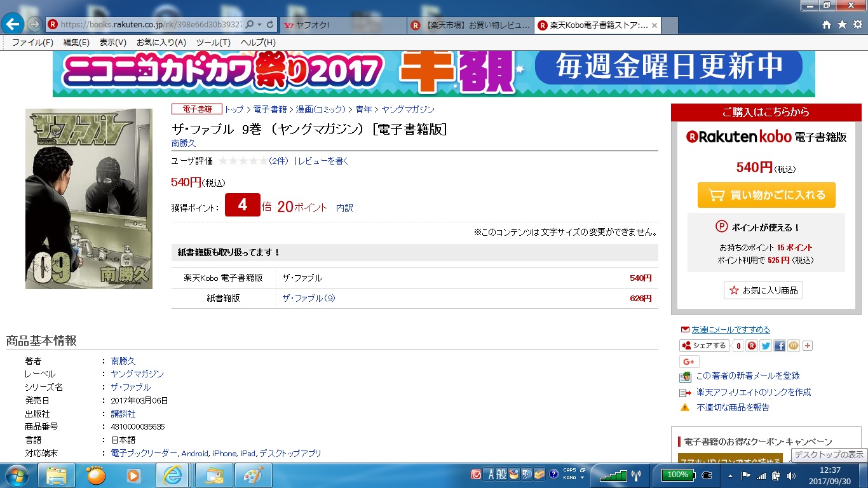Open ツール(T) menu
This screenshot has height=488, width=868.
pyautogui.click(x=214, y=43)
